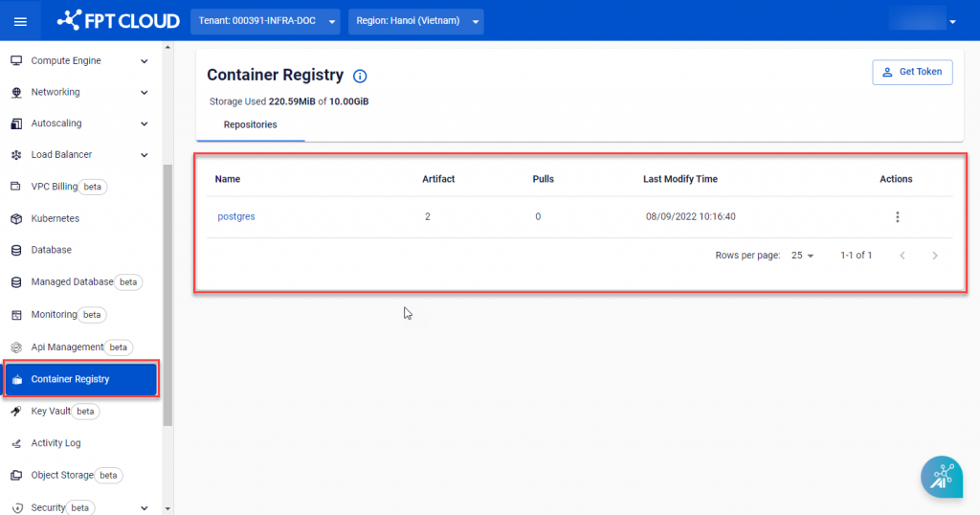Open the Tenant selector dropdown
Screen dimensions: 980x515
click(x=266, y=21)
